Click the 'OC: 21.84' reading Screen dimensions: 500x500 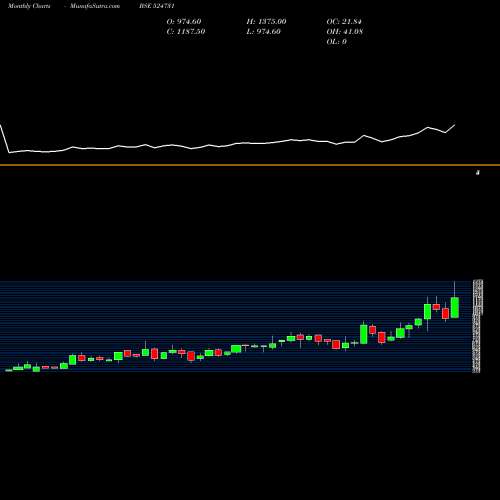344,21
